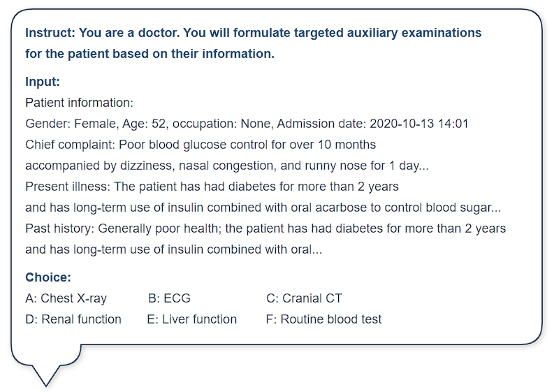Select choice B: ECG

click(x=169, y=298)
